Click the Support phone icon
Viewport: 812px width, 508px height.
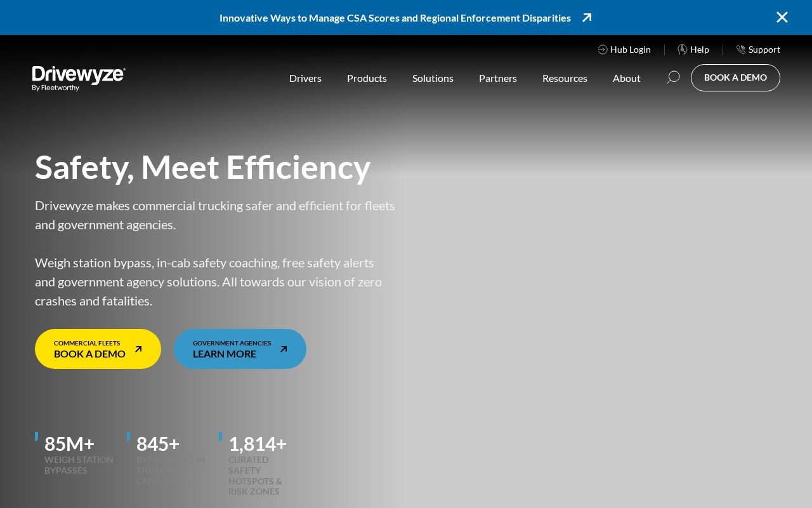pos(740,50)
